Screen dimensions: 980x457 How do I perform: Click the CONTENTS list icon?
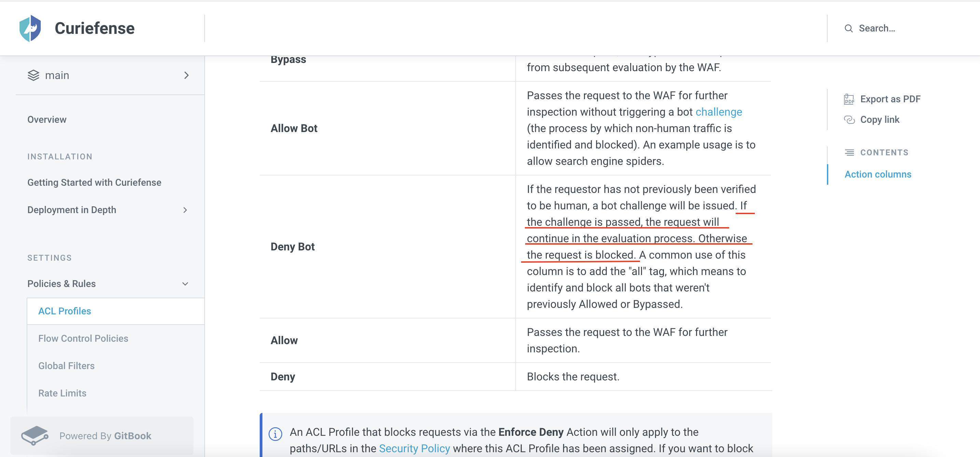click(x=849, y=152)
